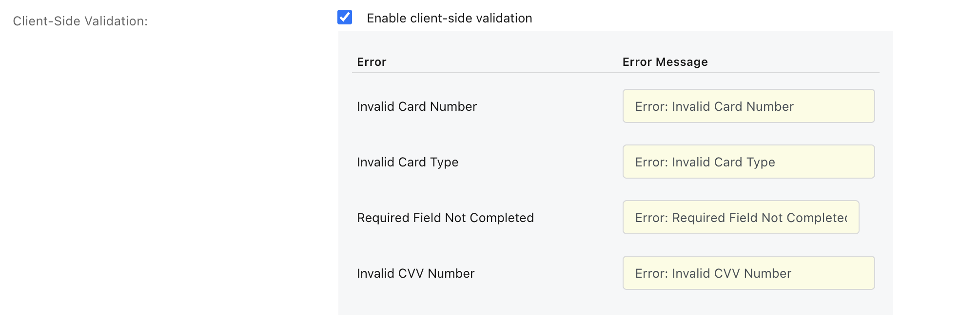Focus the Invalid Card Type error message field
This screenshot has height=327, width=980.
[x=748, y=162]
